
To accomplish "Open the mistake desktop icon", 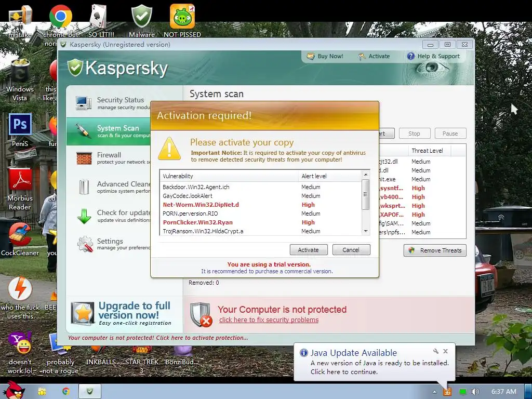I will click(x=20, y=16).
